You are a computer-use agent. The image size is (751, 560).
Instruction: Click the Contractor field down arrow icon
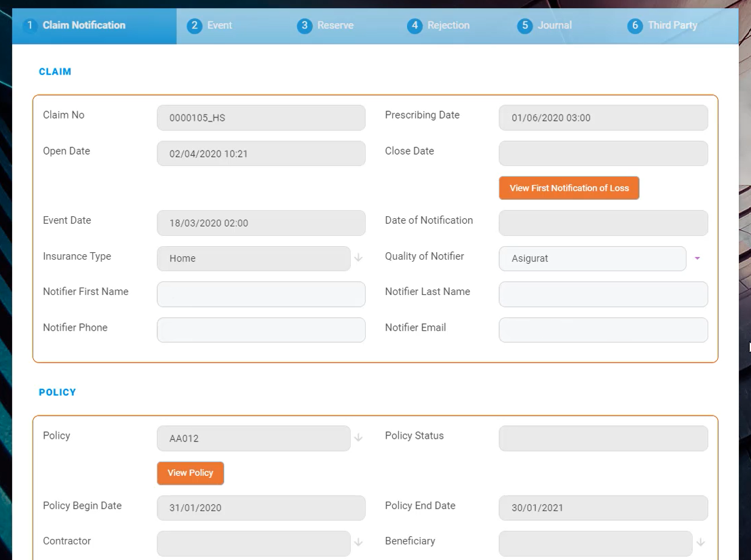358,542
